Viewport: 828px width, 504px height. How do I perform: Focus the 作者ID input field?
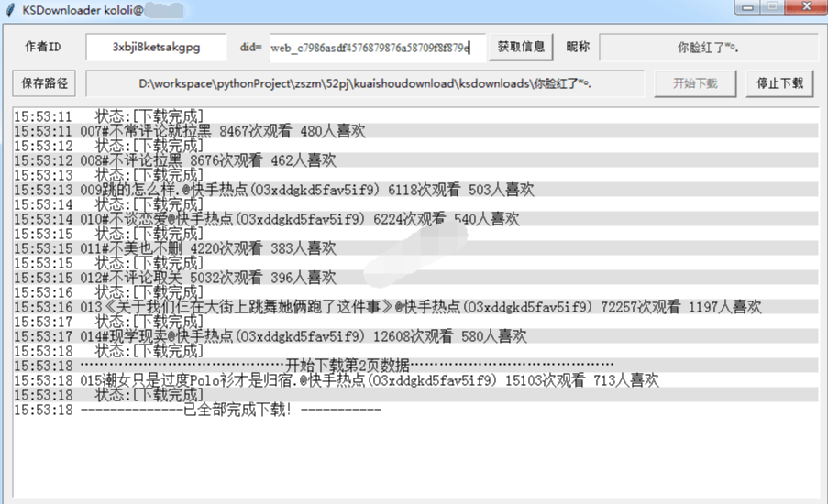click(156, 47)
